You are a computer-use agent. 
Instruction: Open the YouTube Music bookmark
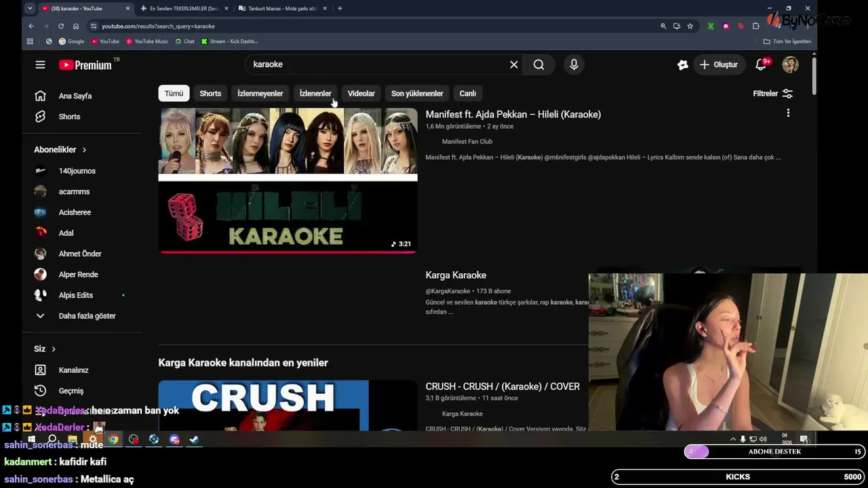tap(147, 41)
